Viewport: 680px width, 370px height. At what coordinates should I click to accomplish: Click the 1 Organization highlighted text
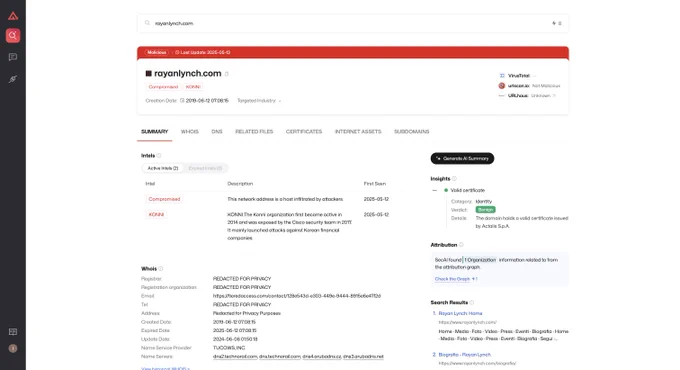pos(480,260)
